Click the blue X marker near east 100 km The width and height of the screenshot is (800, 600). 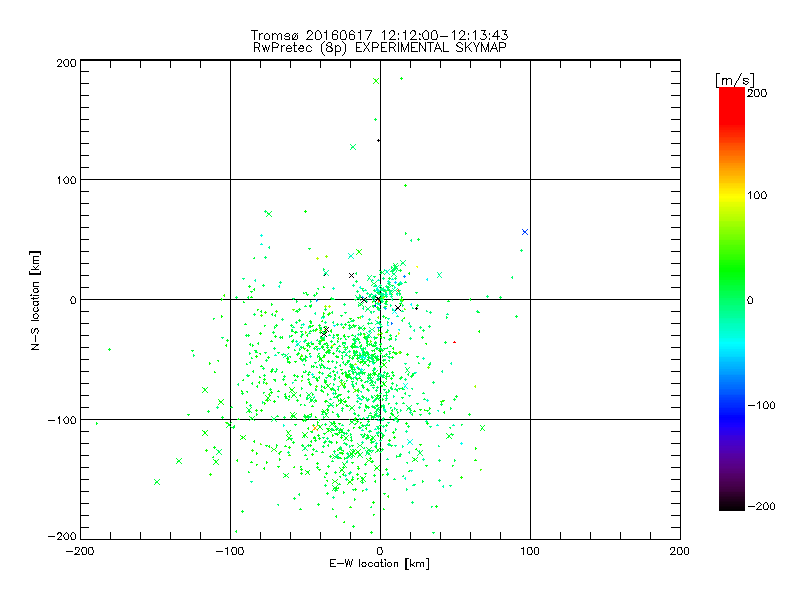524,232
